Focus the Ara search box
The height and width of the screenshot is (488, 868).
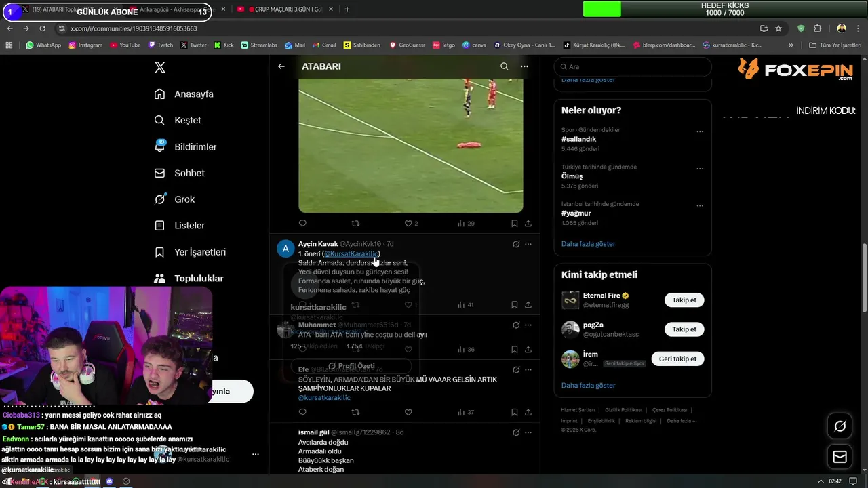633,66
